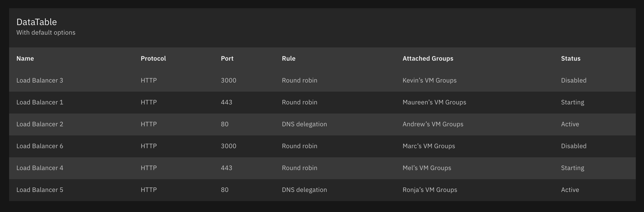Click the Port column header
This screenshot has height=212, width=644.
pyautogui.click(x=227, y=58)
